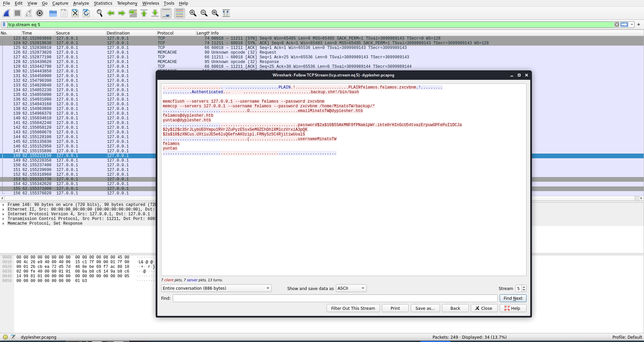Screen dimensions: 644x342
Task: Reload the capture file icon
Action: [x=86, y=13]
